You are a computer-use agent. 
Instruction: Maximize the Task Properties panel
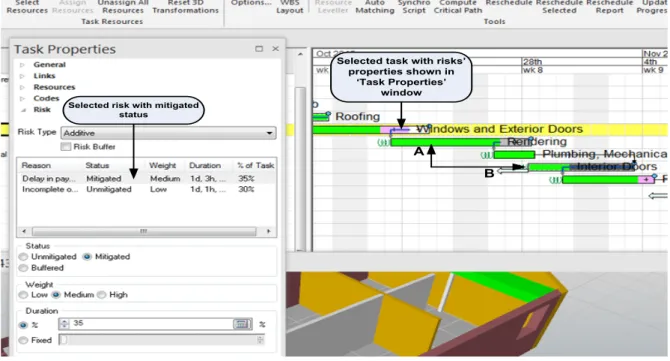259,49
